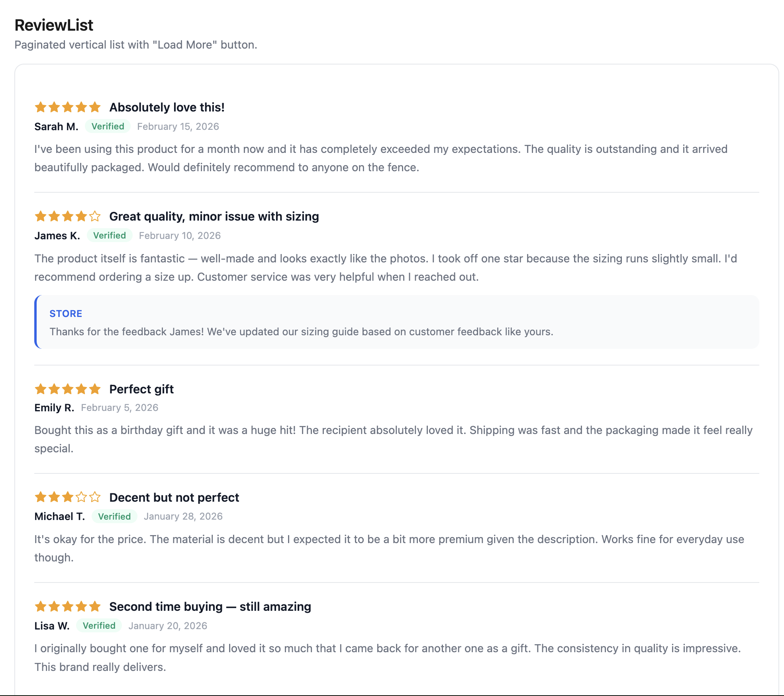Open the review titled Absolutely love this!
This screenshot has height=696, width=784.
click(167, 107)
